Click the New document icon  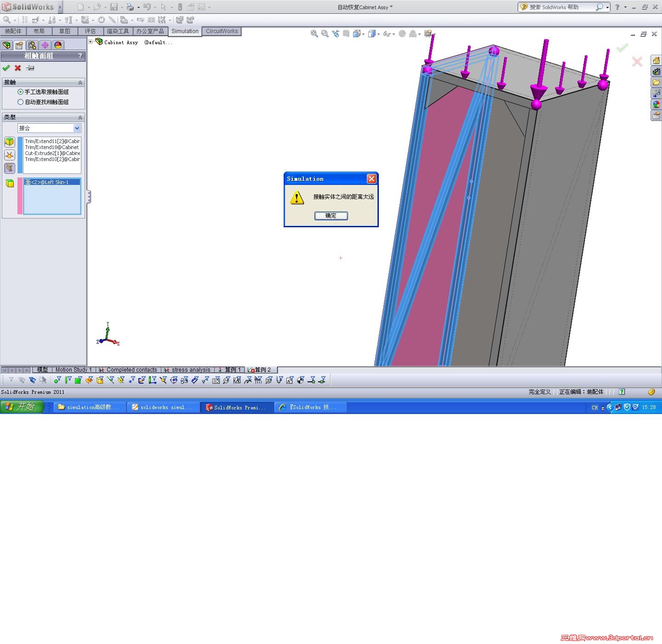tap(81, 7)
